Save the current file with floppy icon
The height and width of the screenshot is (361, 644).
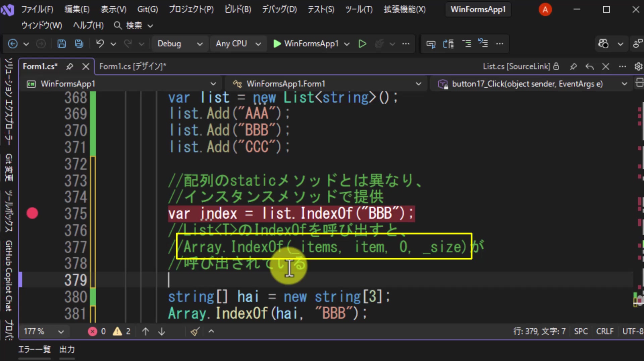[x=62, y=44]
